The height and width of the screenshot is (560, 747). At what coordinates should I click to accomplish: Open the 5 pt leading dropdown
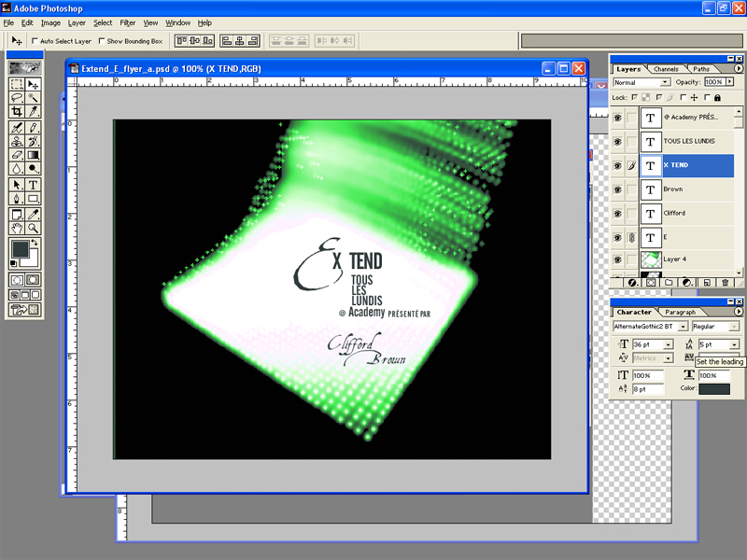pyautogui.click(x=734, y=344)
